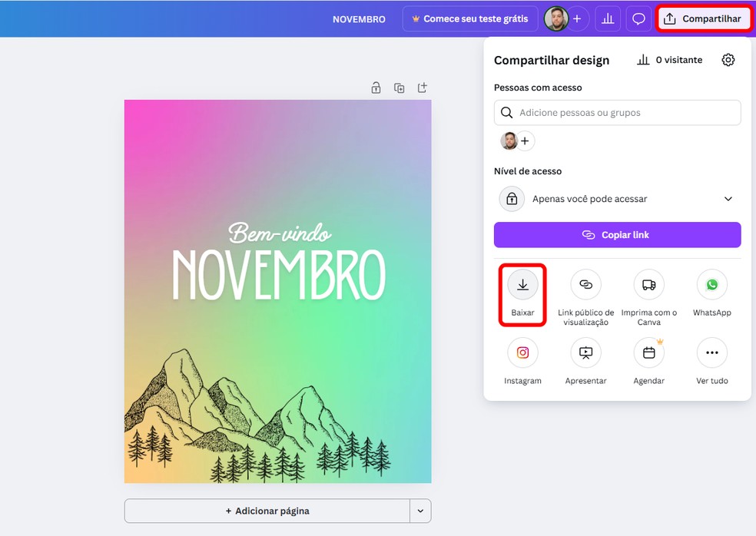Share via the WhatsApp icon

712,285
